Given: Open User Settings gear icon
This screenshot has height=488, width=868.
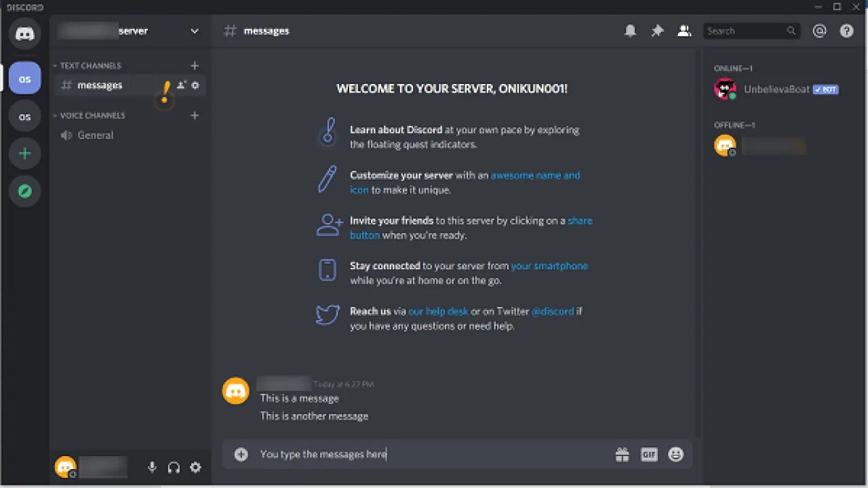Looking at the screenshot, I should click(x=195, y=467).
